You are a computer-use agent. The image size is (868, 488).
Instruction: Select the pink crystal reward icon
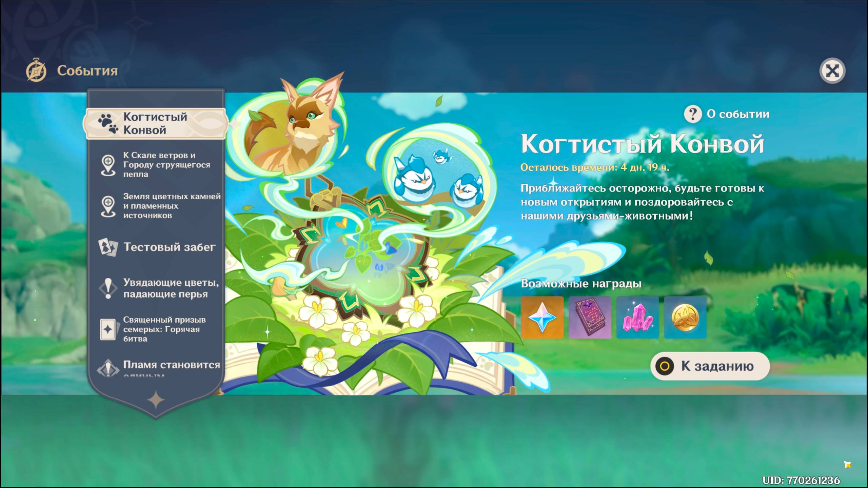(637, 317)
